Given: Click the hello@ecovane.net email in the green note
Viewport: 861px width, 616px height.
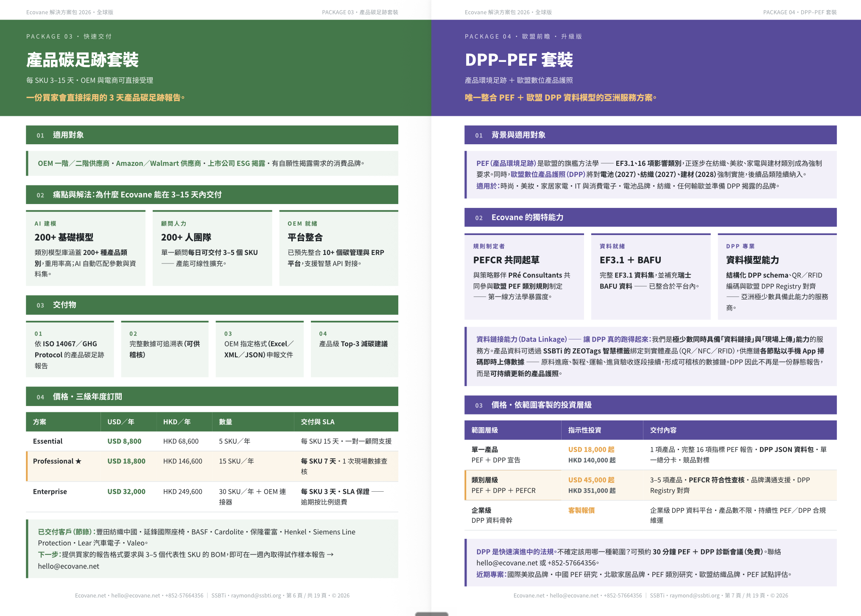Looking at the screenshot, I should coord(69,566).
